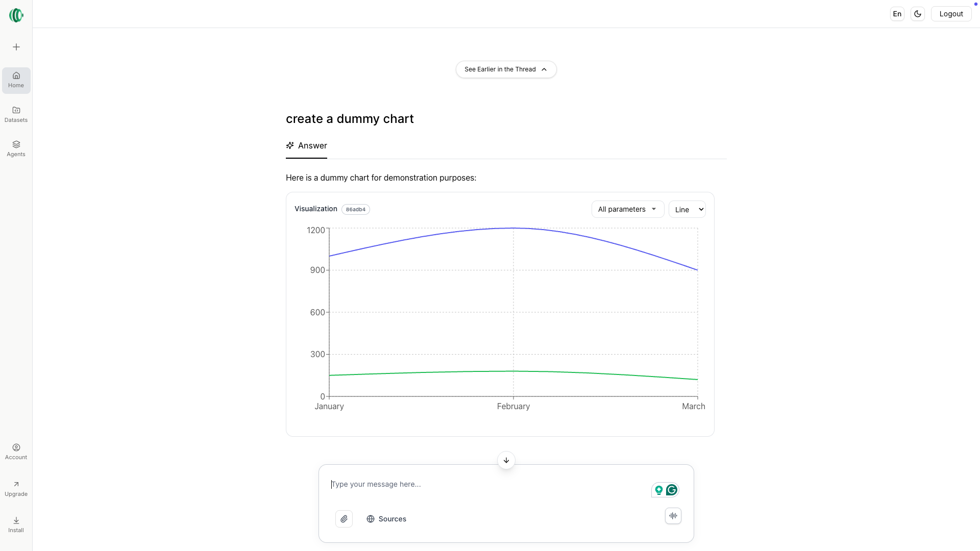Image resolution: width=980 pixels, height=551 pixels.
Task: Click the Grammarly extension icon
Action: tap(672, 490)
